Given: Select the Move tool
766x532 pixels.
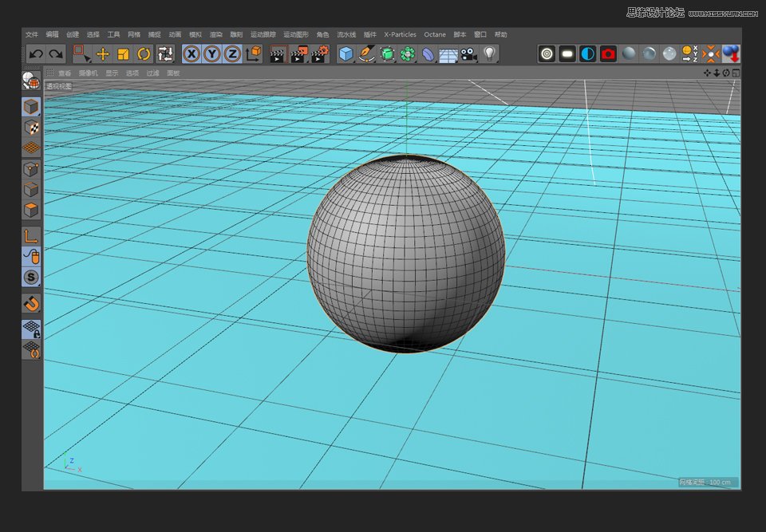Looking at the screenshot, I should click(x=105, y=54).
